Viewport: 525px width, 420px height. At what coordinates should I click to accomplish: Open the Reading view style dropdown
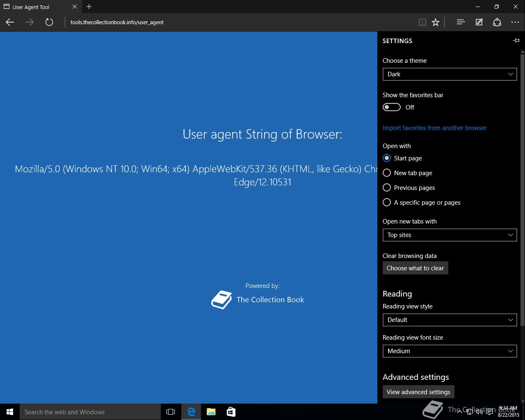click(x=450, y=320)
